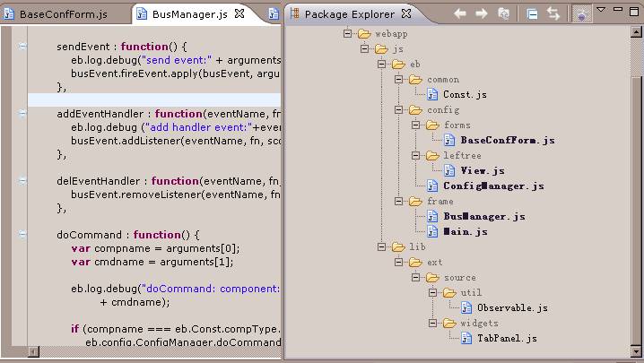Fold the delEventHandler function in editor gutter
The image size is (644, 363).
[22, 181]
